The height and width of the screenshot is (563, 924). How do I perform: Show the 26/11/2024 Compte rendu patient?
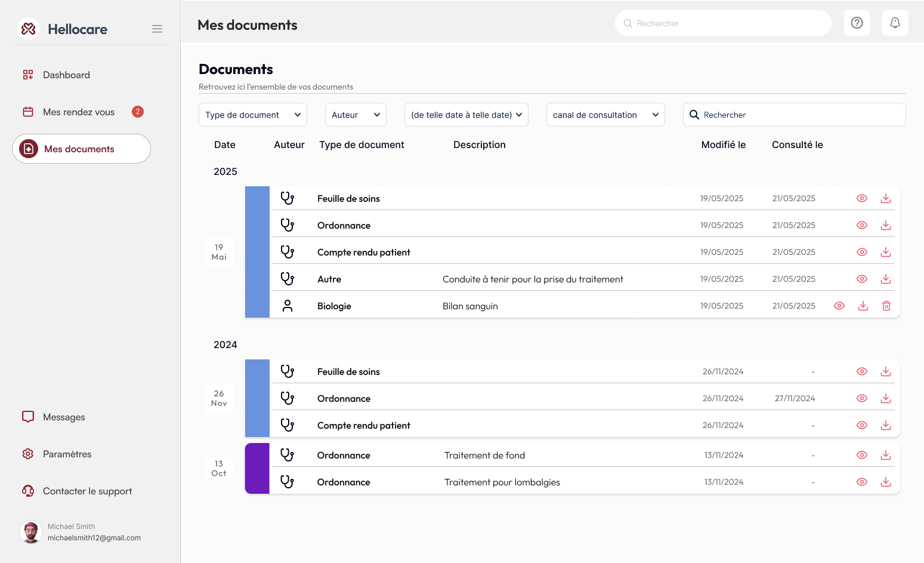click(x=862, y=425)
